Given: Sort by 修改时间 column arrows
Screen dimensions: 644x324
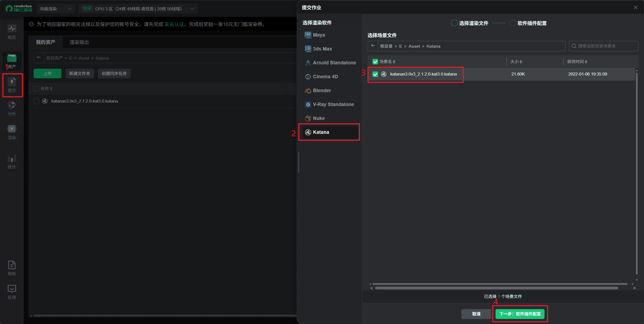Looking at the screenshot, I should pos(586,62).
